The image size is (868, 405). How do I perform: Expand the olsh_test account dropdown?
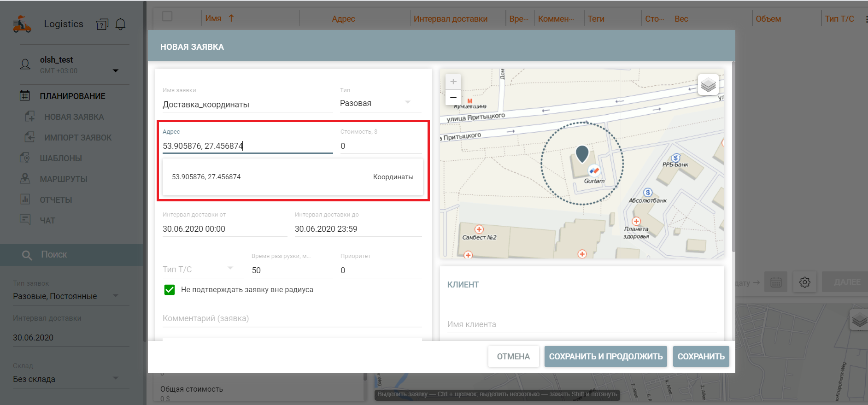pos(116,70)
